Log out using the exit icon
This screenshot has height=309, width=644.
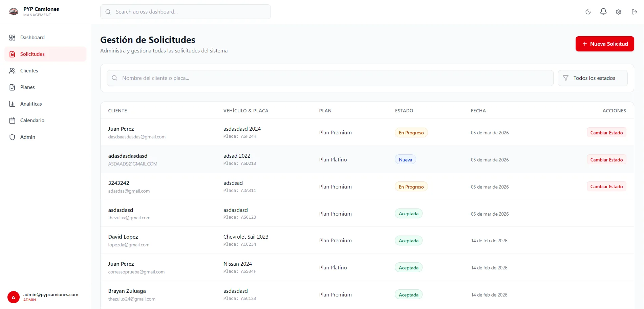tap(634, 12)
